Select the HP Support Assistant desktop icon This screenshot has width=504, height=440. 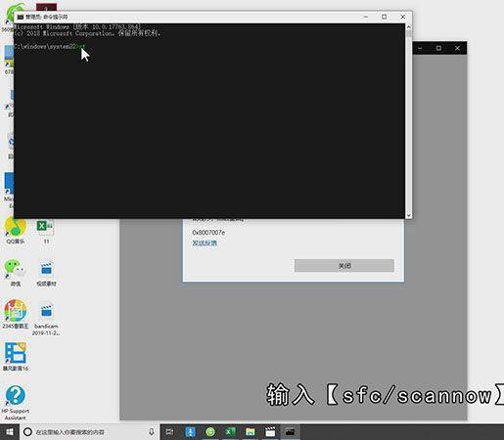pyautogui.click(x=15, y=402)
